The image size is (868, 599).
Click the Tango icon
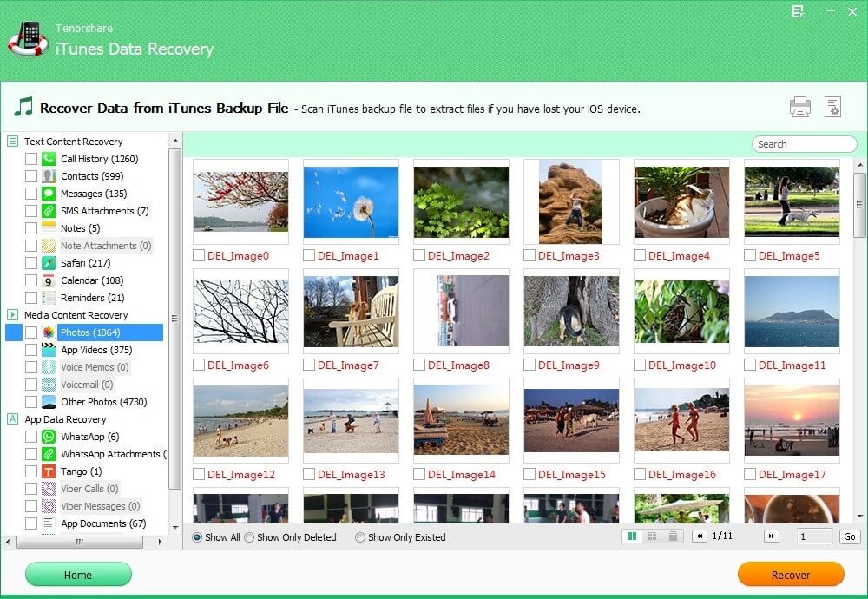click(x=49, y=471)
